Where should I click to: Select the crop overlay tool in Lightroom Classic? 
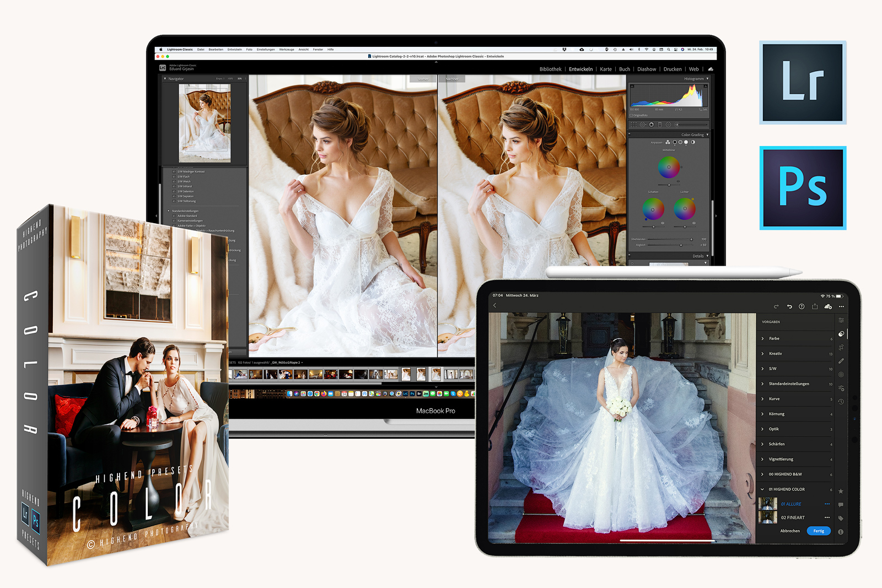coord(633,125)
